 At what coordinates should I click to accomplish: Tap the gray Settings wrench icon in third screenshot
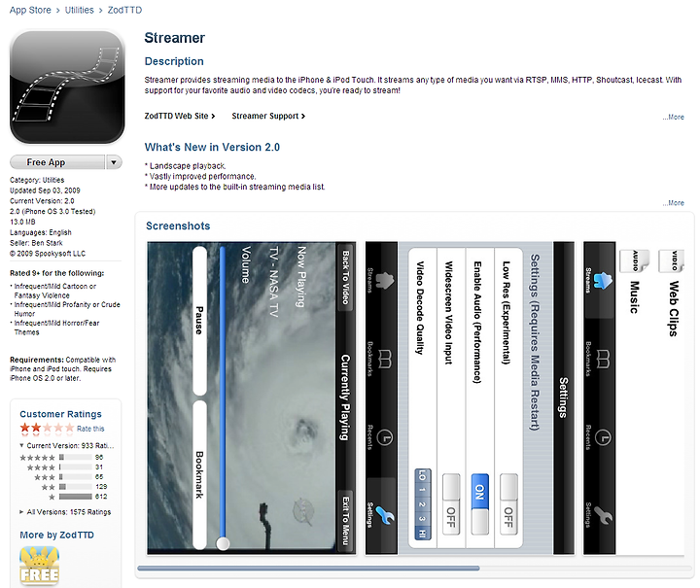coord(603,515)
